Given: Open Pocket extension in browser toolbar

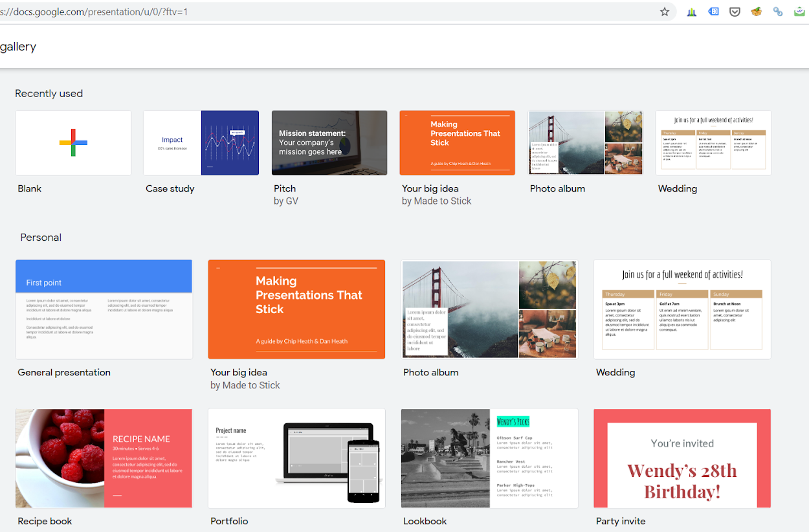Looking at the screenshot, I should 735,11.
